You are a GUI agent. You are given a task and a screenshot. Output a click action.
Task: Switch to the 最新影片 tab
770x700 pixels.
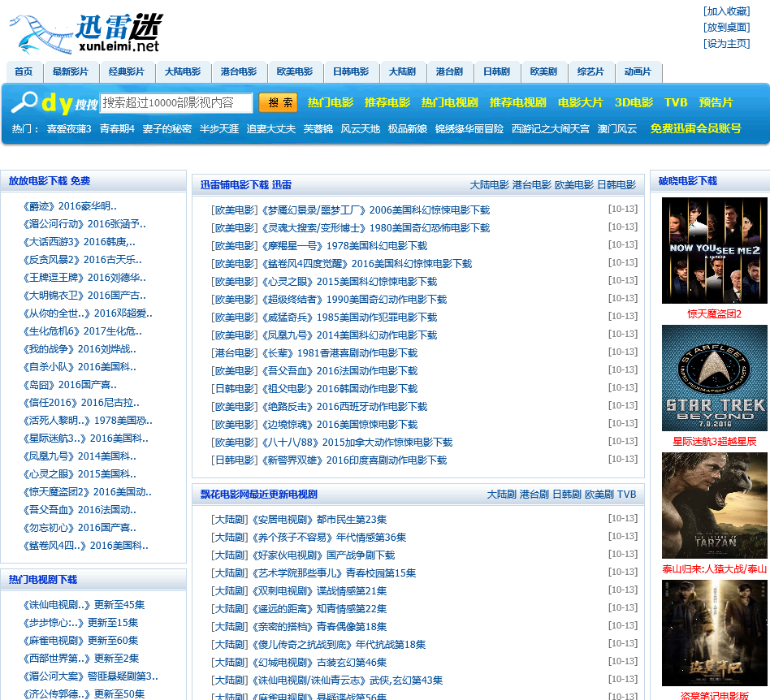(x=71, y=72)
